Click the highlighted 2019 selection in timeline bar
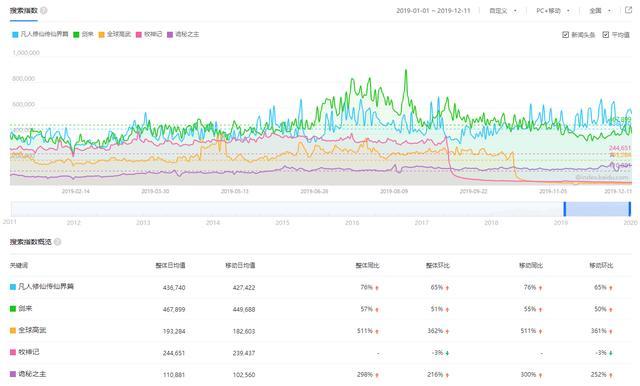Screen dimensions: 640x386 (597, 209)
